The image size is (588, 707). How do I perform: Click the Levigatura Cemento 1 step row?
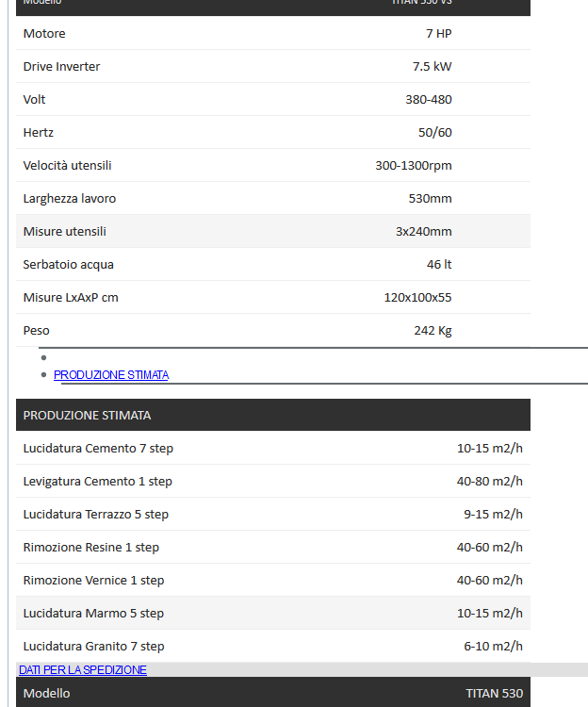(273, 481)
